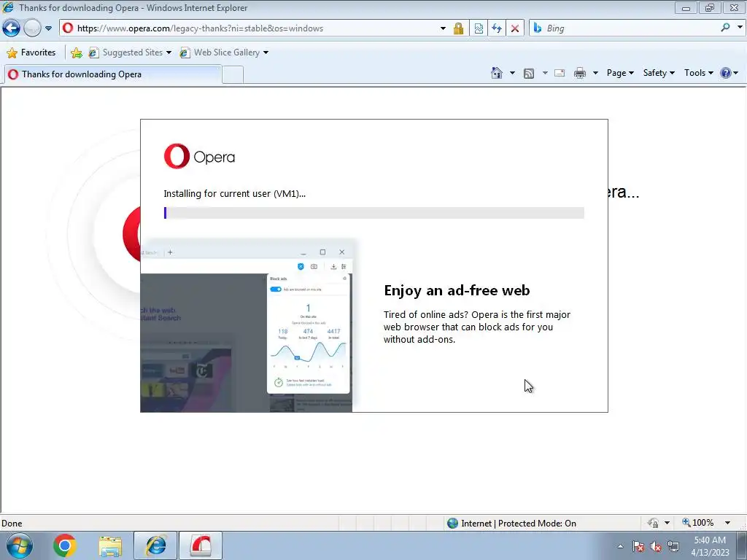The height and width of the screenshot is (560, 747).
Task: Click the 'Enjoy an ad-free web' heading
Action: 457,290
